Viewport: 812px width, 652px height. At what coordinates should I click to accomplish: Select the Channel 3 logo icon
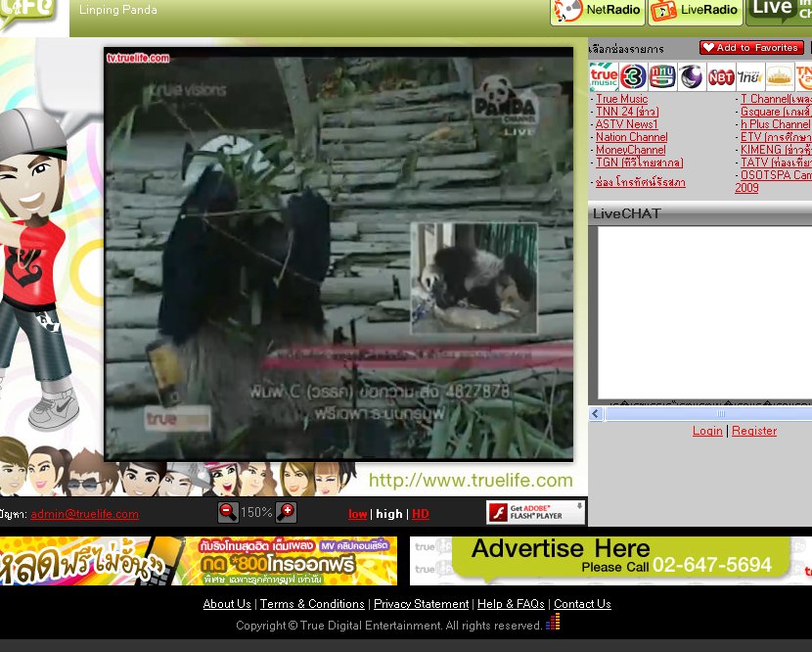[x=633, y=76]
